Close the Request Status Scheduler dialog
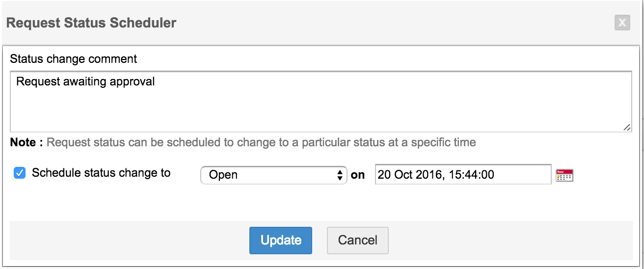The height and width of the screenshot is (269, 644). pos(622,23)
